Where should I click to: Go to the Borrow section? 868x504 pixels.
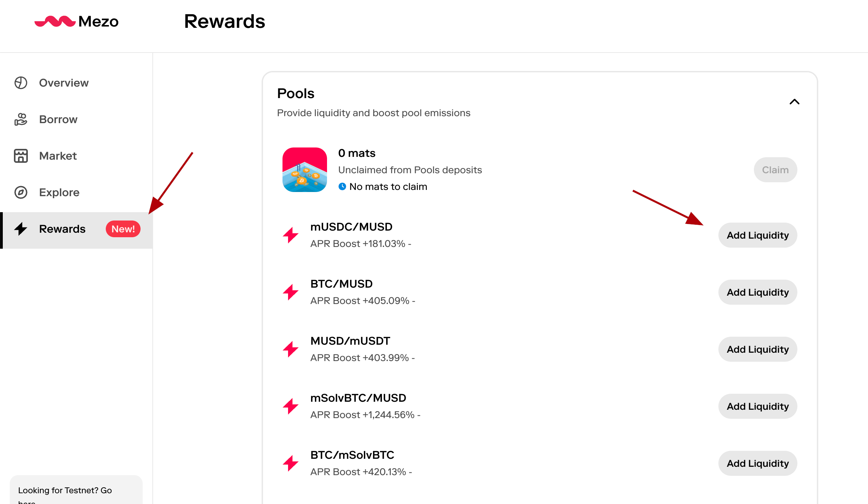tap(58, 119)
